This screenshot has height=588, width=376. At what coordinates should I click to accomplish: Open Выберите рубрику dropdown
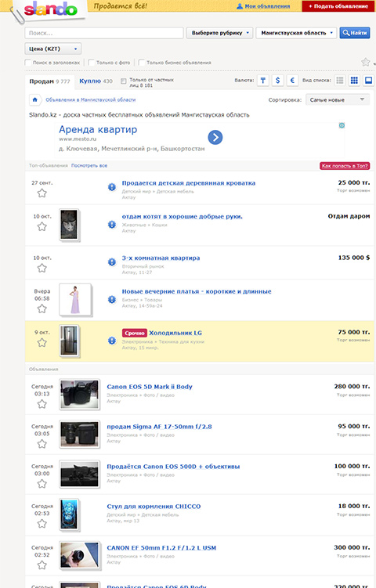(x=219, y=33)
